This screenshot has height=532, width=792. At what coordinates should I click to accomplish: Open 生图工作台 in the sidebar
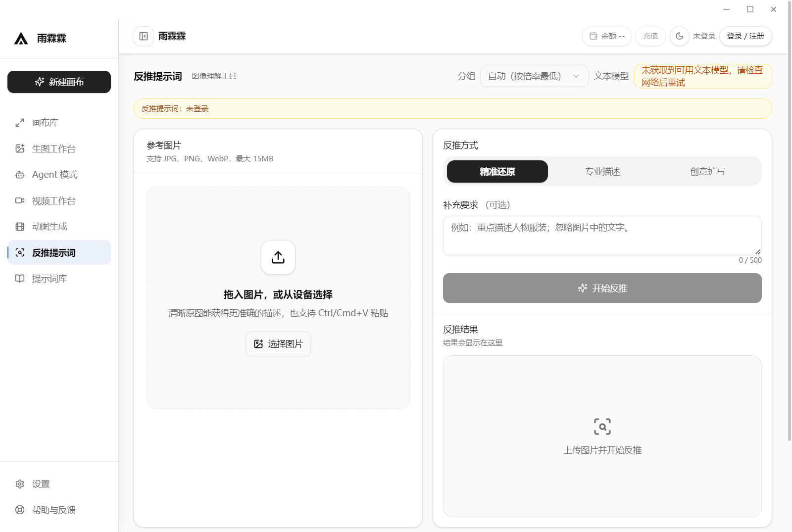(59, 148)
